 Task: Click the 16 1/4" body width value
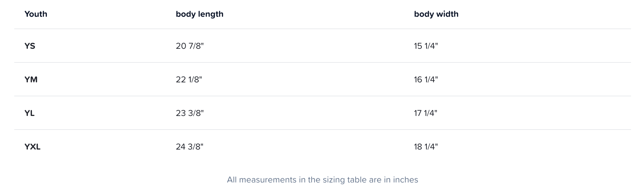[x=426, y=80]
